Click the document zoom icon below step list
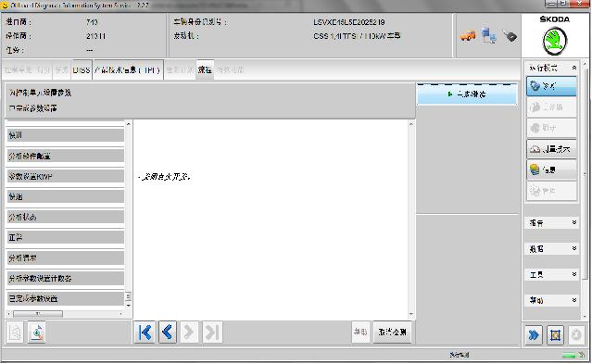This screenshot has width=592, height=364. [x=37, y=333]
